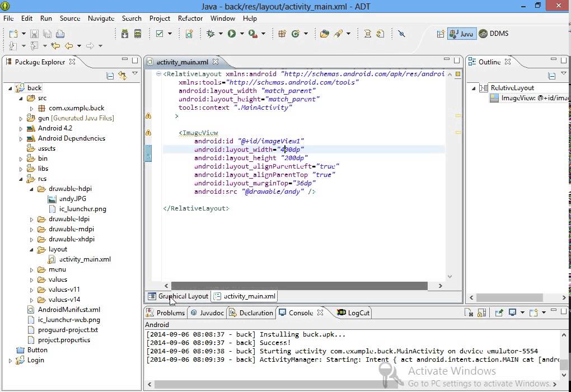Close the activity_main.xml editor tab

pos(216,62)
